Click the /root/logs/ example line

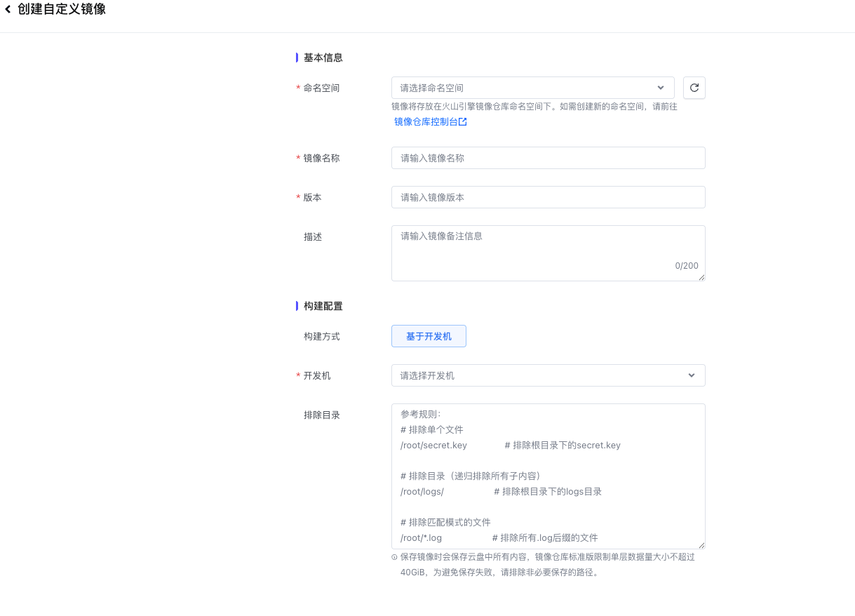(x=501, y=491)
